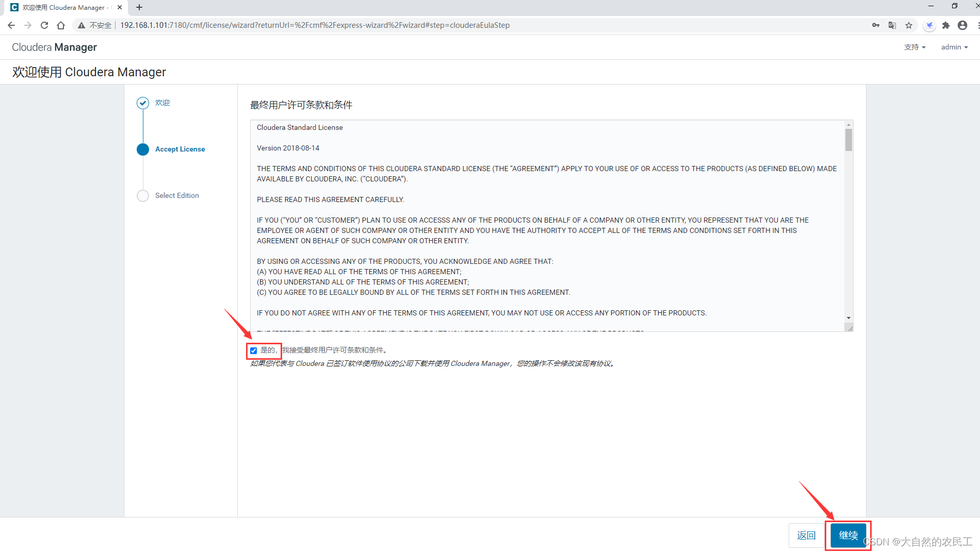Minimize the browser window
Image resolution: width=980 pixels, height=552 pixels.
click(931, 6)
